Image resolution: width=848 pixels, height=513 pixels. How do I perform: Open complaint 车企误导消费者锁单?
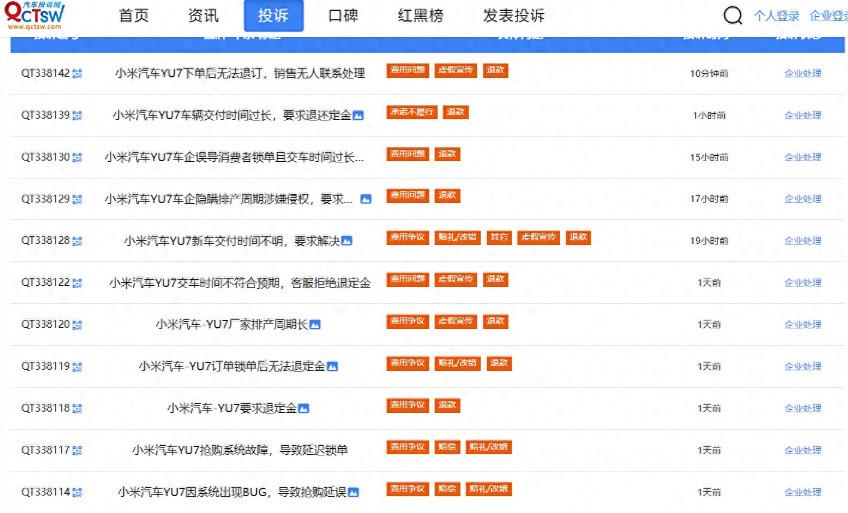tap(234, 157)
